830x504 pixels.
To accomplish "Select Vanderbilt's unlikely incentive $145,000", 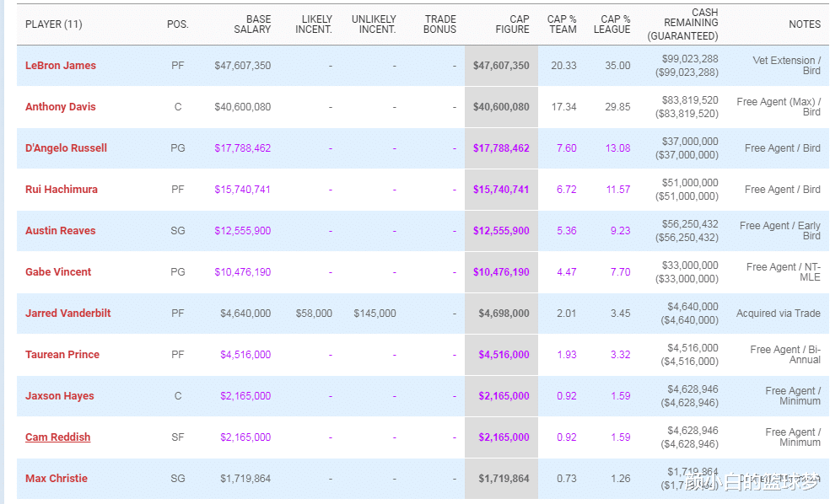I will click(x=375, y=313).
